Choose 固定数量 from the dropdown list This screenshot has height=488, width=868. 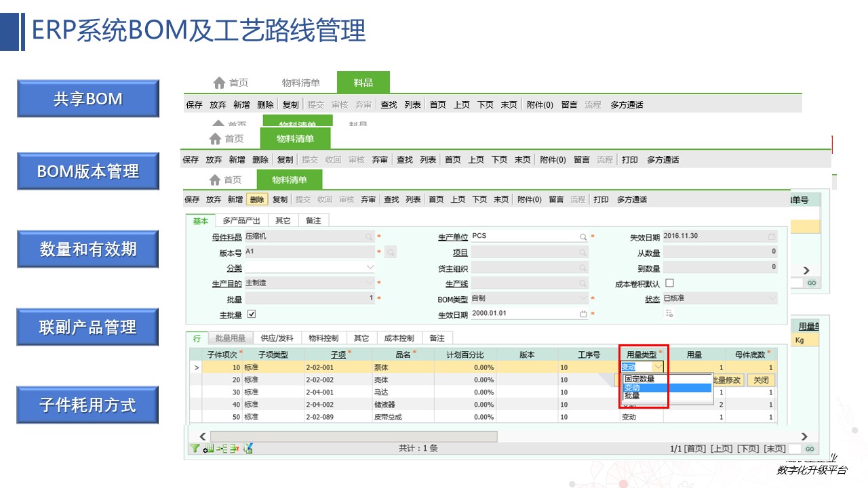pyautogui.click(x=639, y=379)
